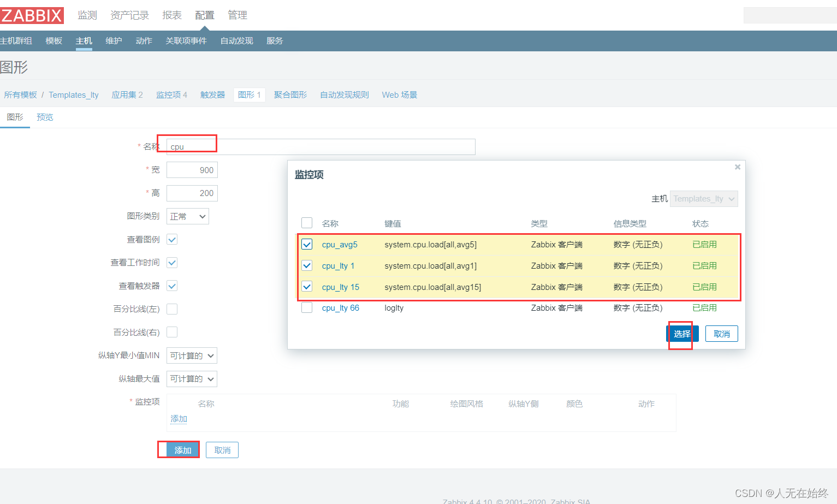Screen dimensions: 837x504
Task: Click the loglty key text
Action: [x=394, y=308]
